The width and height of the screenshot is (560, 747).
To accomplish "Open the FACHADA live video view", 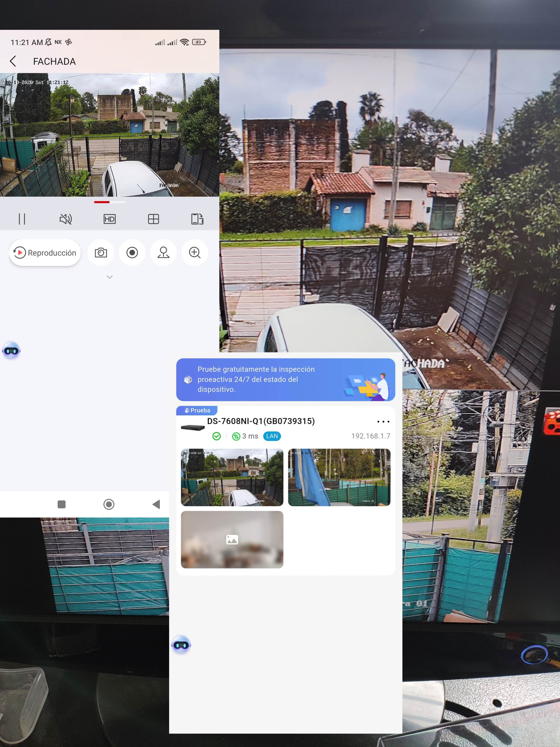I will [109, 135].
